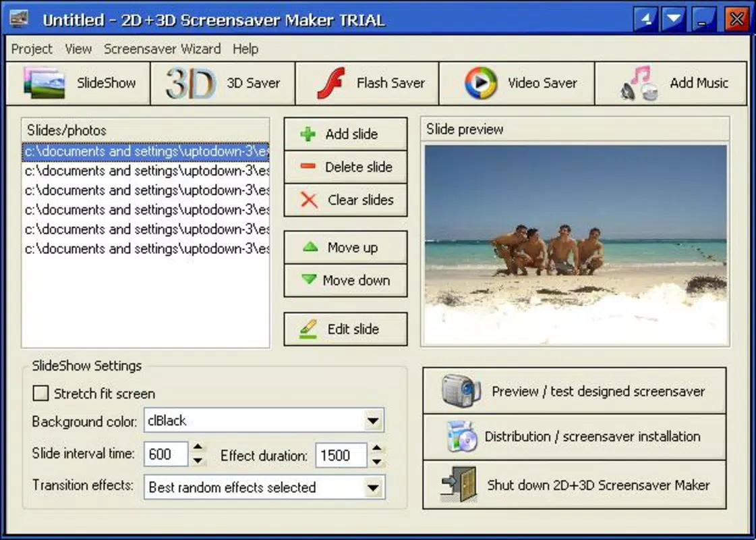The image size is (756, 540).
Task: Open the Flash Saver tab
Action: pyautogui.click(x=367, y=83)
